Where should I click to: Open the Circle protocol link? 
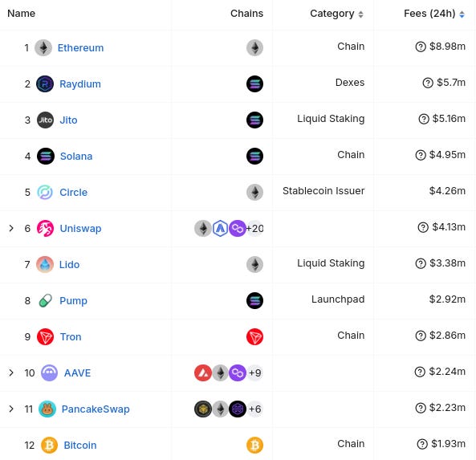[x=74, y=192]
